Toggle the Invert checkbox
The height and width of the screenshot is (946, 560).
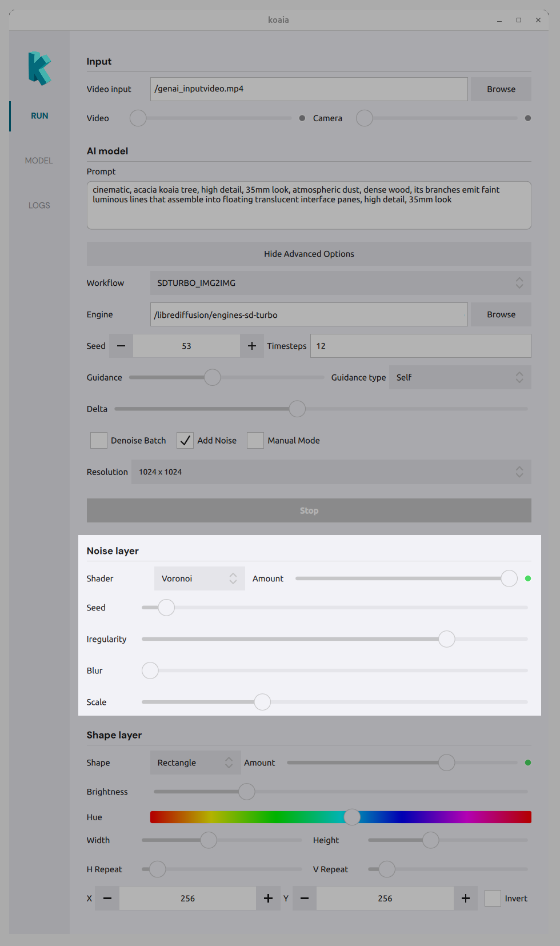pyautogui.click(x=493, y=898)
